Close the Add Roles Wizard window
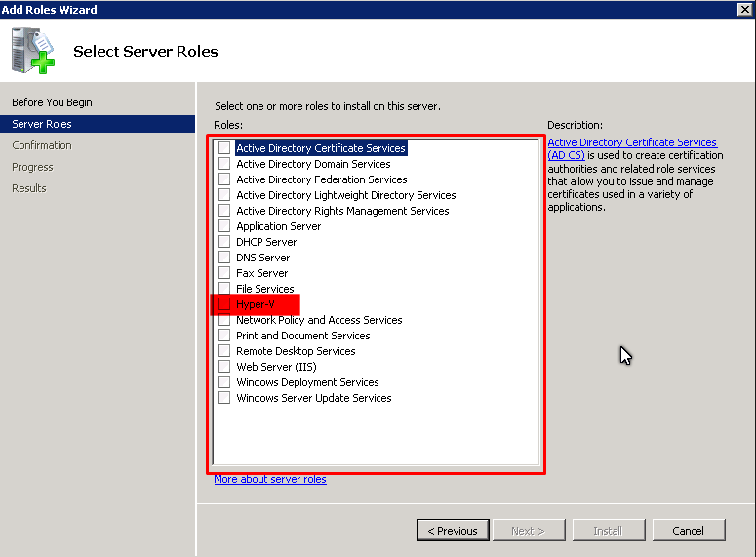 [x=745, y=9]
